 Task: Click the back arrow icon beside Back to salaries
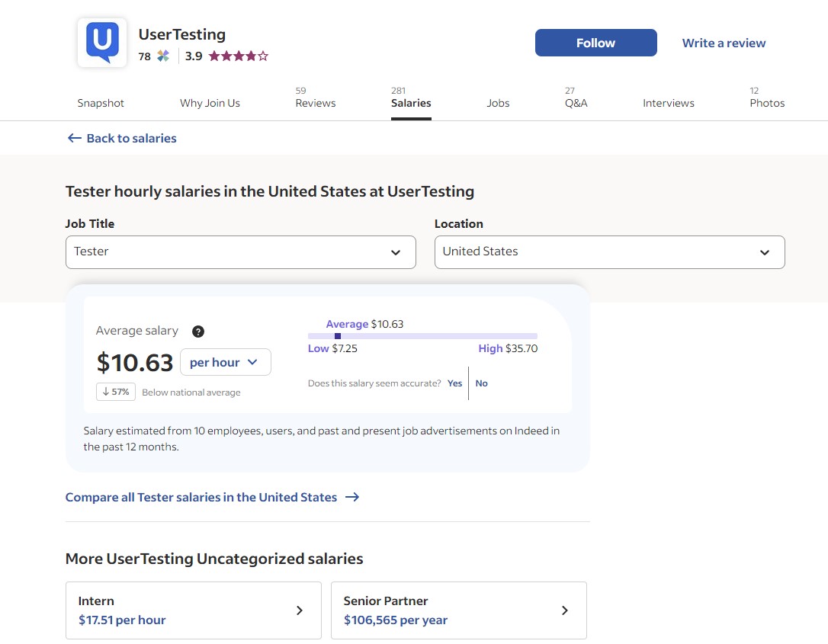pyautogui.click(x=75, y=138)
